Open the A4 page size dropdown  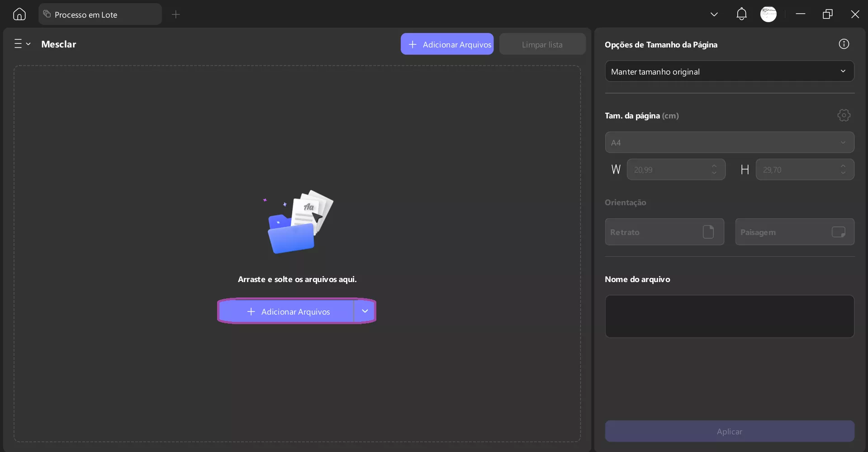pos(729,142)
